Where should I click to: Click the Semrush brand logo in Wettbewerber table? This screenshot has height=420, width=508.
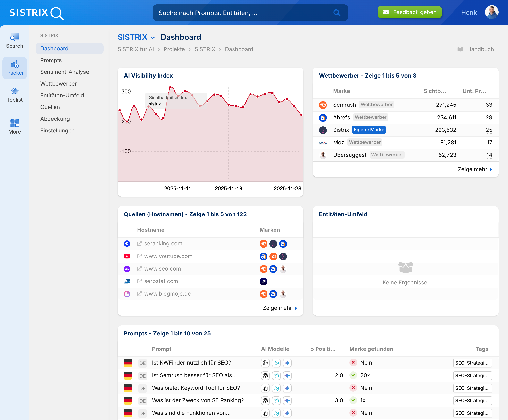click(323, 105)
